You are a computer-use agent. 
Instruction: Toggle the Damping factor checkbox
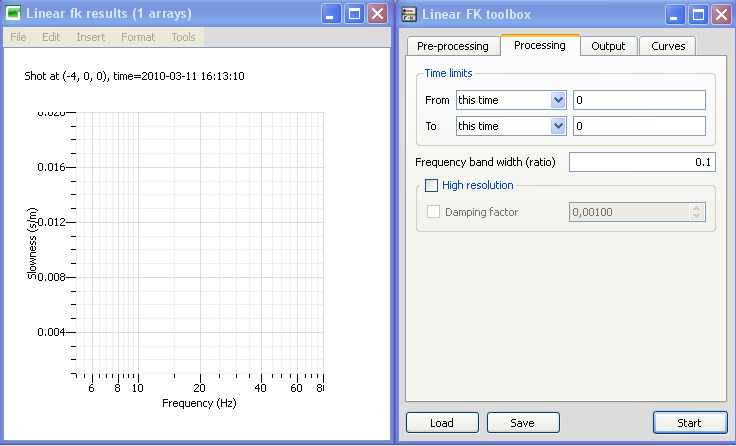(x=433, y=211)
